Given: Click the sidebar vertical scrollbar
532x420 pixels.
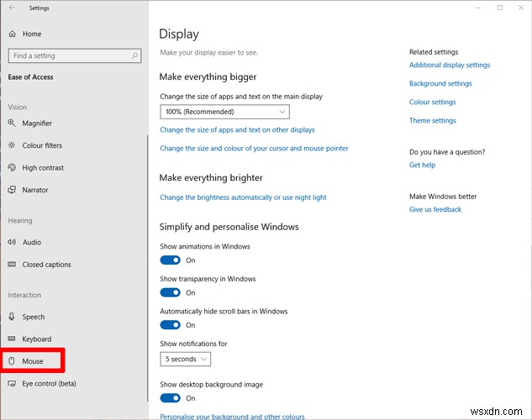Looking at the screenshot, I should click(x=148, y=269).
